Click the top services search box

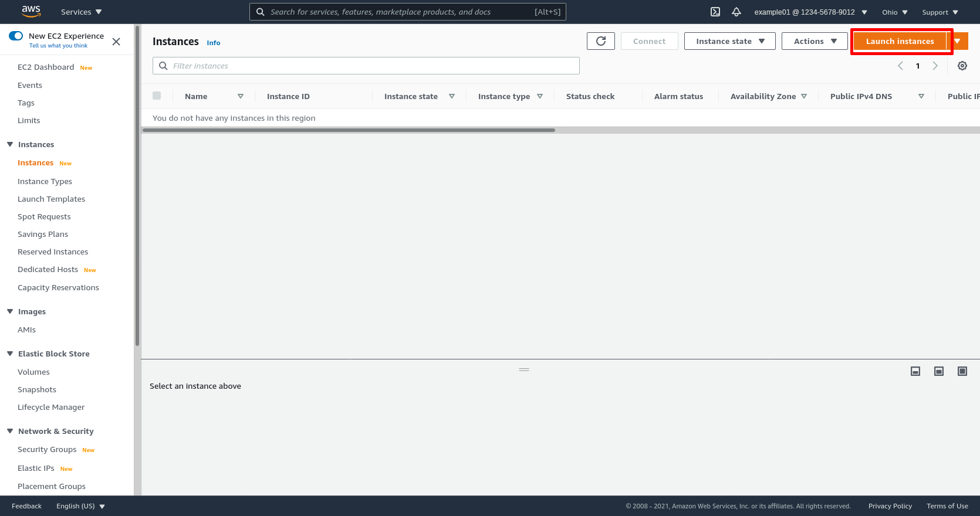pos(408,12)
